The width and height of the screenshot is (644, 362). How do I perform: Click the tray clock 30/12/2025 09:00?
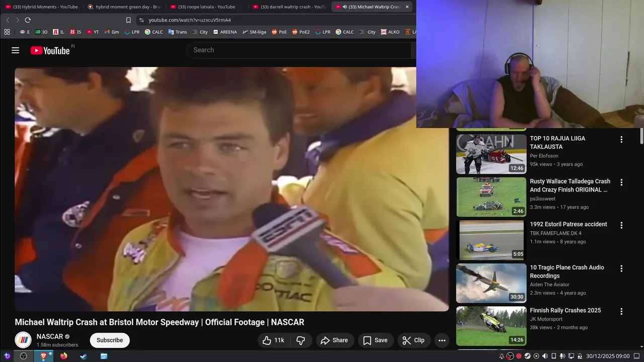click(607, 356)
